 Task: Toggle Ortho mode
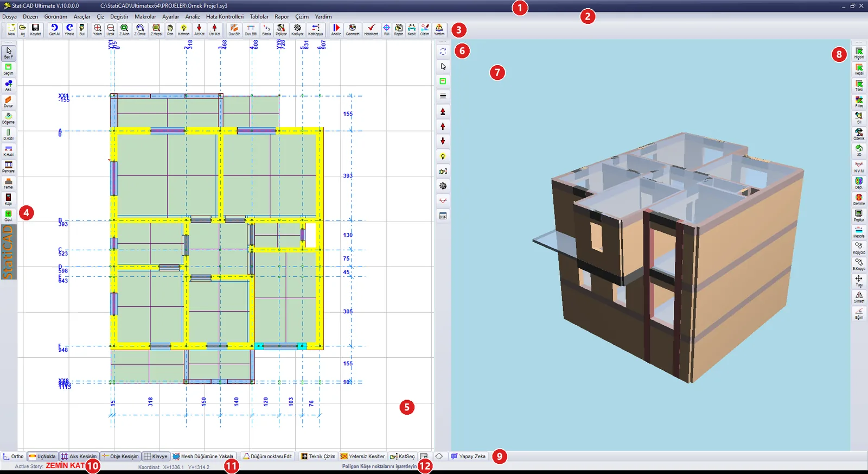[13, 457]
